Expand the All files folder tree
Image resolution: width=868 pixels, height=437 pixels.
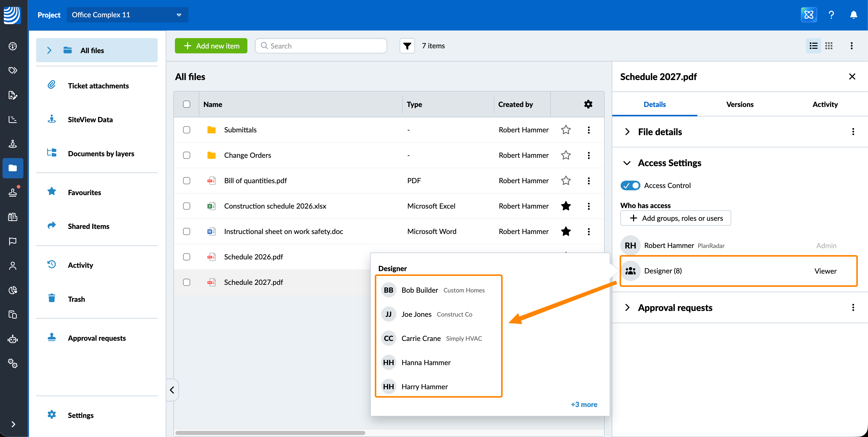point(49,51)
